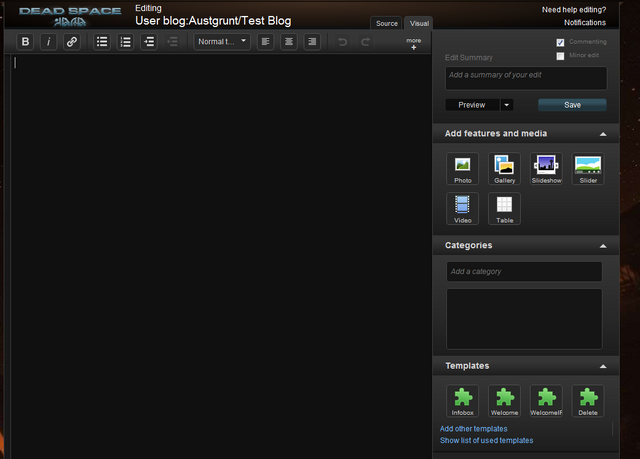Open the Preview options dropdown arrow
640x459 pixels.
point(507,105)
